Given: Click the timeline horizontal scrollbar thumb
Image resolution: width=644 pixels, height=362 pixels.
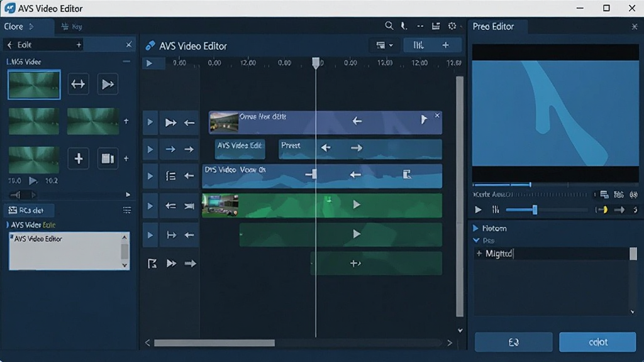Looking at the screenshot, I should click(214, 343).
